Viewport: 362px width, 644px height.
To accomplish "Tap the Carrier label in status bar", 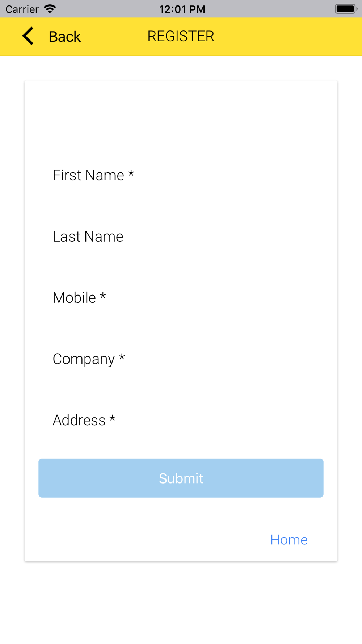I will (x=22, y=9).
